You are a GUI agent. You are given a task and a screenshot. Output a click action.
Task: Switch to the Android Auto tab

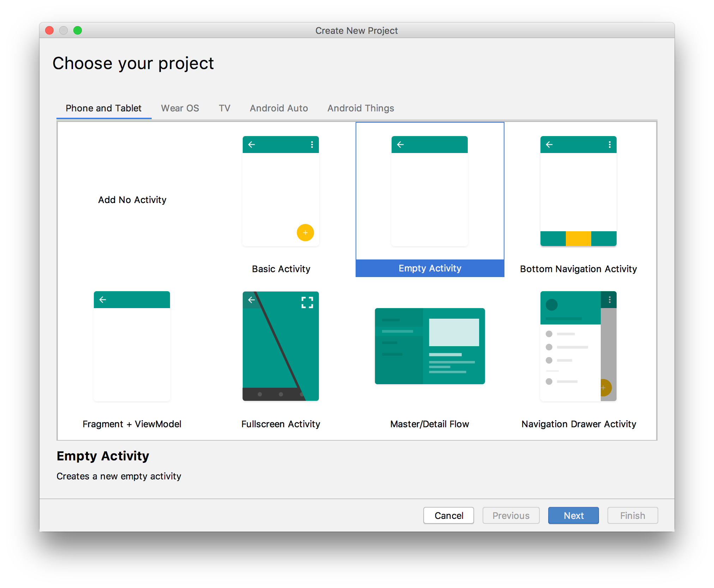[x=278, y=108]
